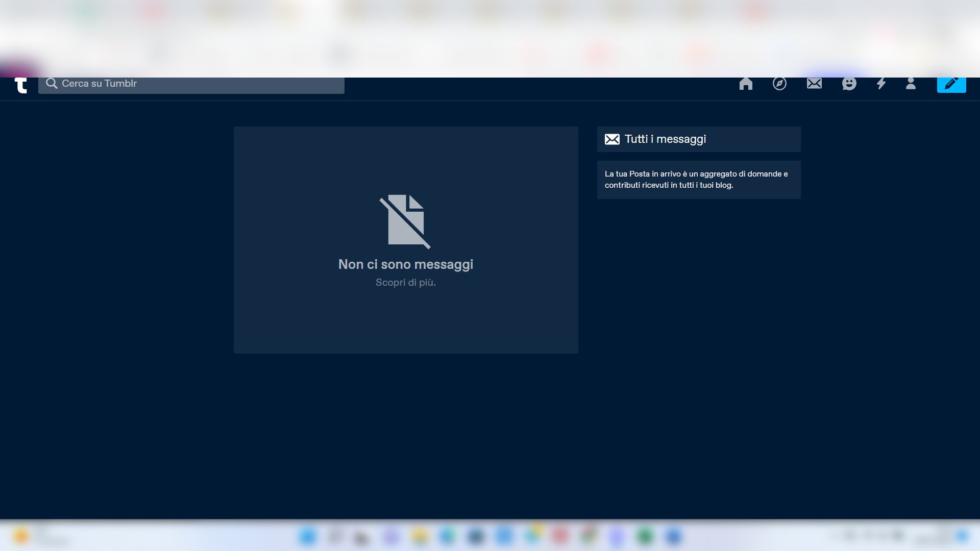
Task: Open Inbox envelope in top navigation
Action: pos(814,84)
